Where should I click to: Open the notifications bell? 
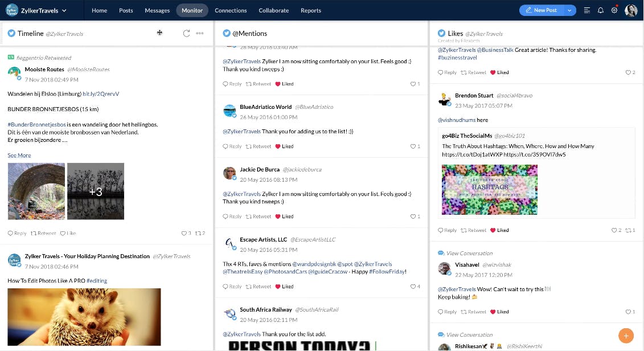(x=601, y=10)
